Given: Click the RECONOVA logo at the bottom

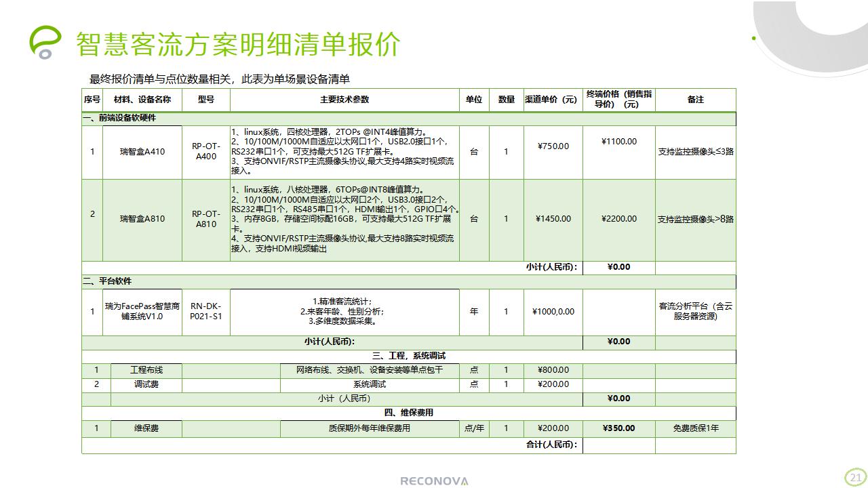Looking at the screenshot, I should (x=434, y=481).
